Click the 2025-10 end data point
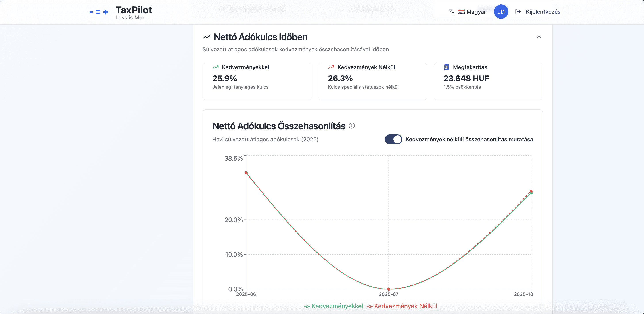This screenshot has height=314, width=644. tap(531, 192)
